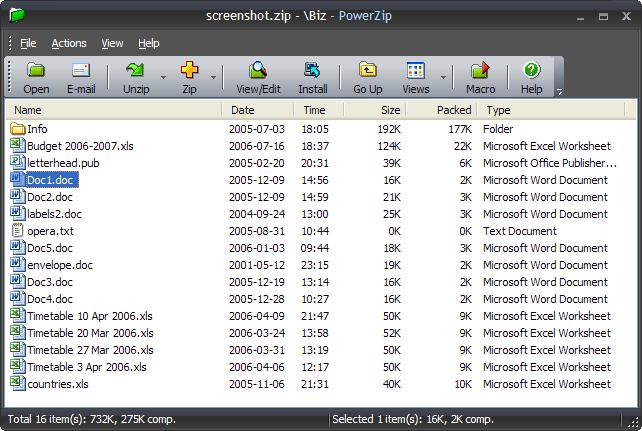
Task: Open the Unzip dropdown arrow
Action: tap(163, 77)
